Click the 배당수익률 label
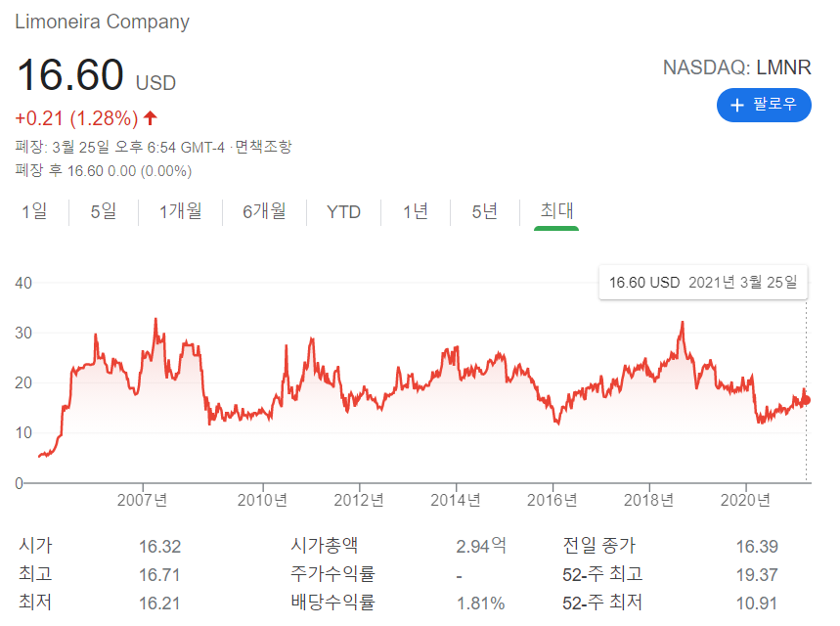840x626 pixels. (x=332, y=602)
